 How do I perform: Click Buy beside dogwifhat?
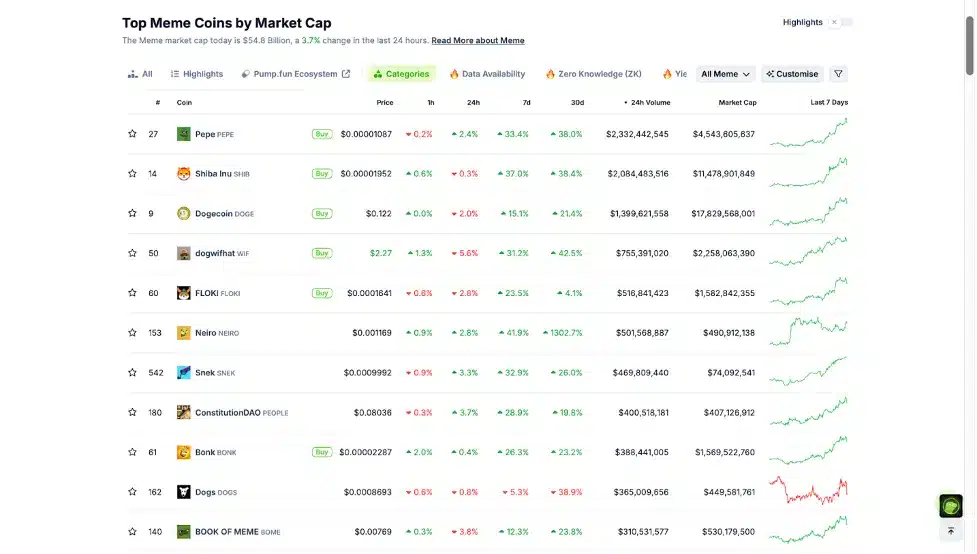pos(322,253)
